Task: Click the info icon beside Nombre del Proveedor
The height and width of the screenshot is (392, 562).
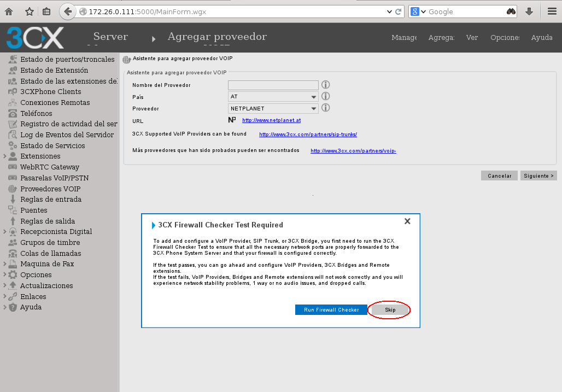Action: point(325,85)
